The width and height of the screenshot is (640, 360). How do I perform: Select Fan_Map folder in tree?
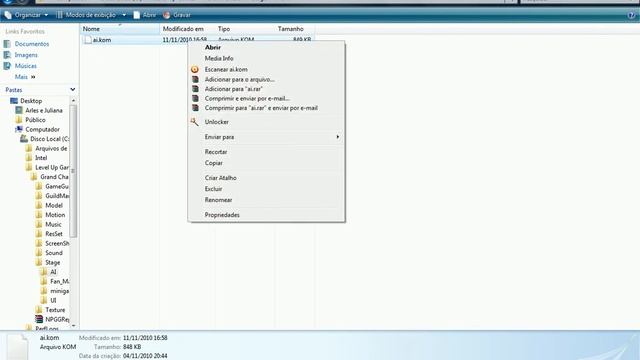pos(60,281)
